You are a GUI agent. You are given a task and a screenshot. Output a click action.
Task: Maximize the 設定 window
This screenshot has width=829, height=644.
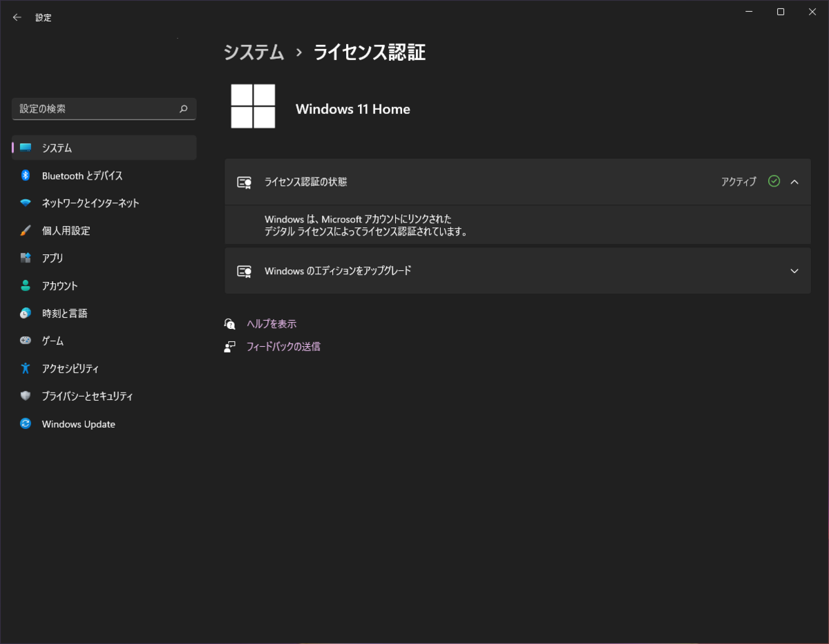[781, 12]
